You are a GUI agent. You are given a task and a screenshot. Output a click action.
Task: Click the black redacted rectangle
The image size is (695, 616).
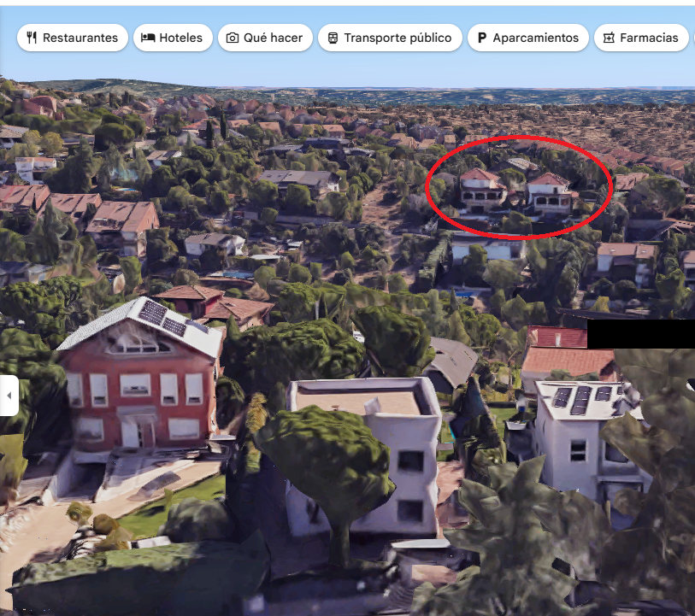tap(641, 333)
